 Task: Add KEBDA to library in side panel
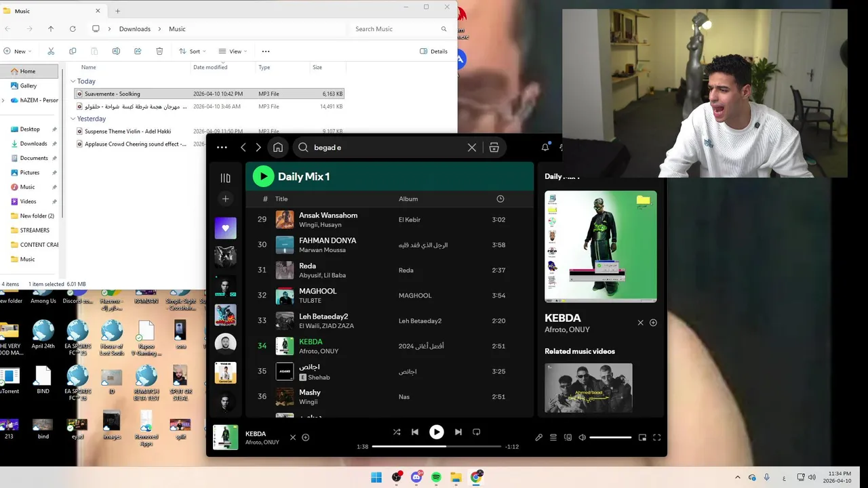pos(654,323)
